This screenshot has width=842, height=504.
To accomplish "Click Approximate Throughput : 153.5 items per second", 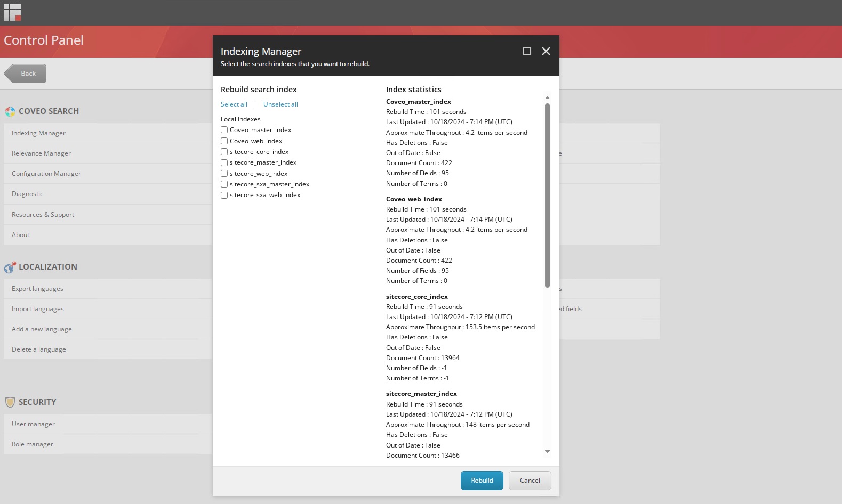I will (460, 327).
